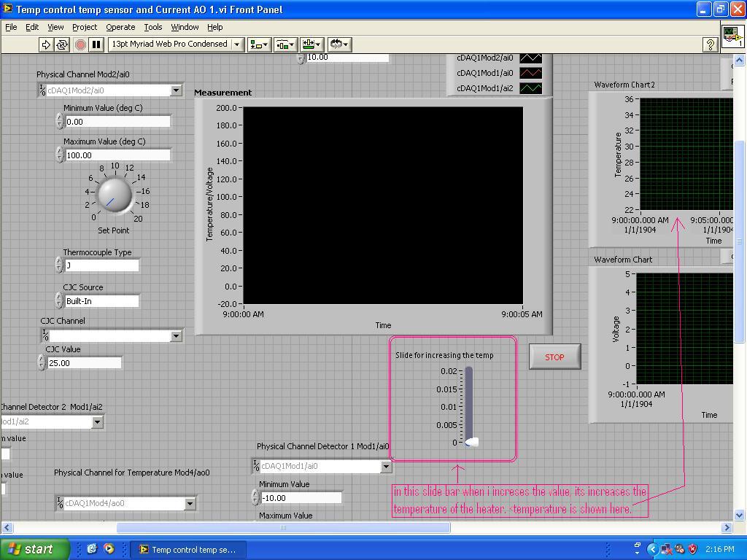Click the 0.01 level on temperature slide
This screenshot has height=560, width=747.
pyautogui.click(x=469, y=407)
